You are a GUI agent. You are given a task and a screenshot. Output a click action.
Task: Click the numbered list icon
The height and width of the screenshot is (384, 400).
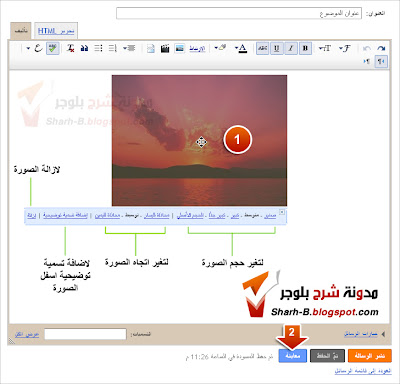112,49
